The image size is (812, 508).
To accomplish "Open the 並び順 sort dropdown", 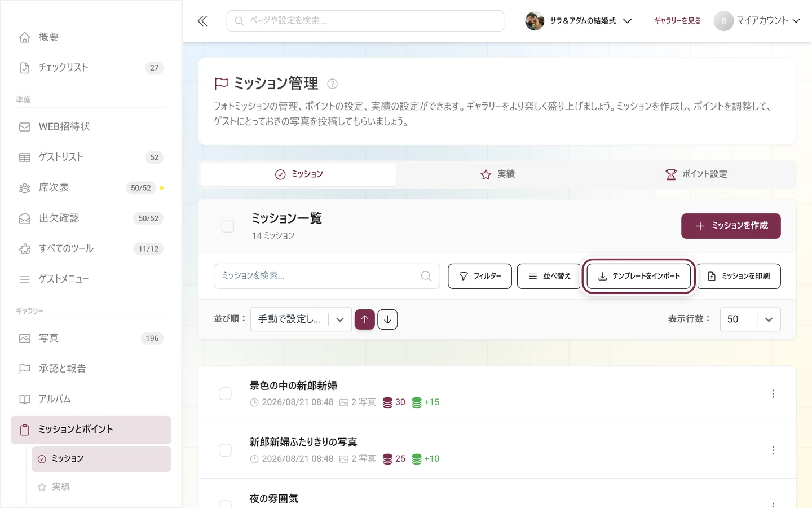I will (x=301, y=319).
